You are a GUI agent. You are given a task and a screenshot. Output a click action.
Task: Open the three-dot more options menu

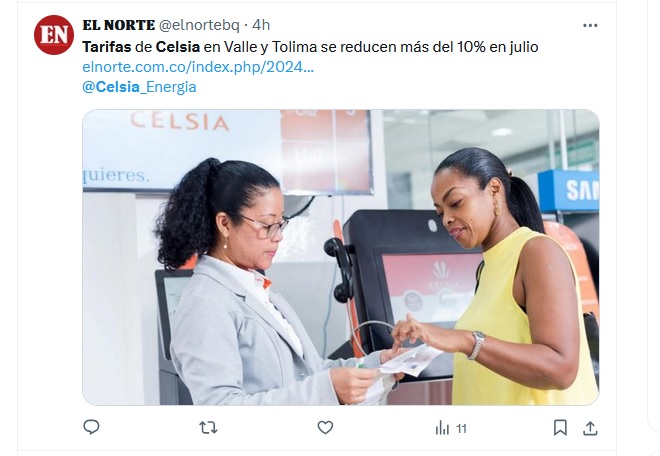[590, 25]
